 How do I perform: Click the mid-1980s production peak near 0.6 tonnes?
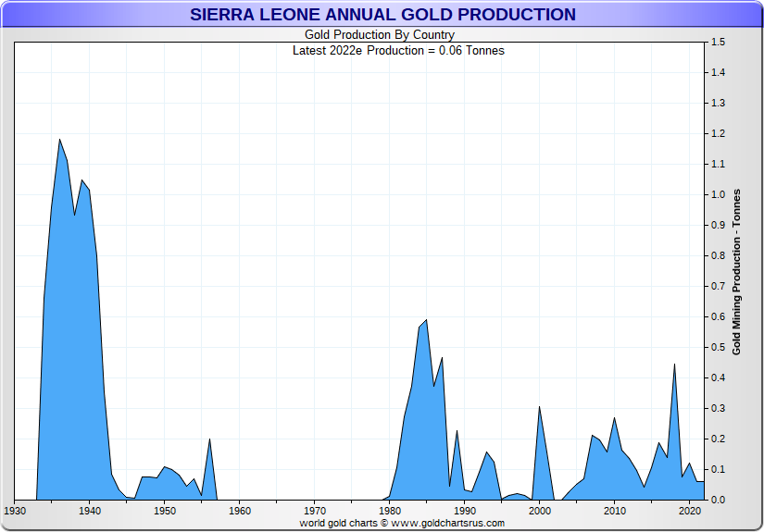click(x=426, y=322)
